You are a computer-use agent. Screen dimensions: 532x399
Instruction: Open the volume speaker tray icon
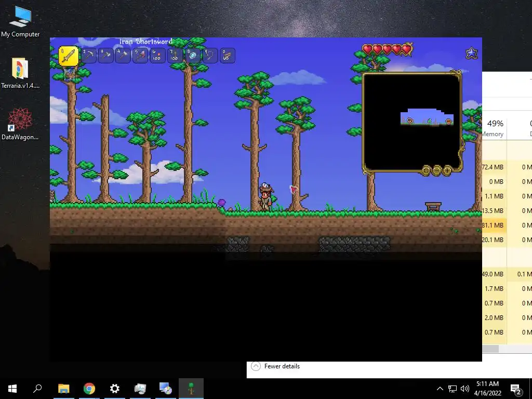point(465,389)
